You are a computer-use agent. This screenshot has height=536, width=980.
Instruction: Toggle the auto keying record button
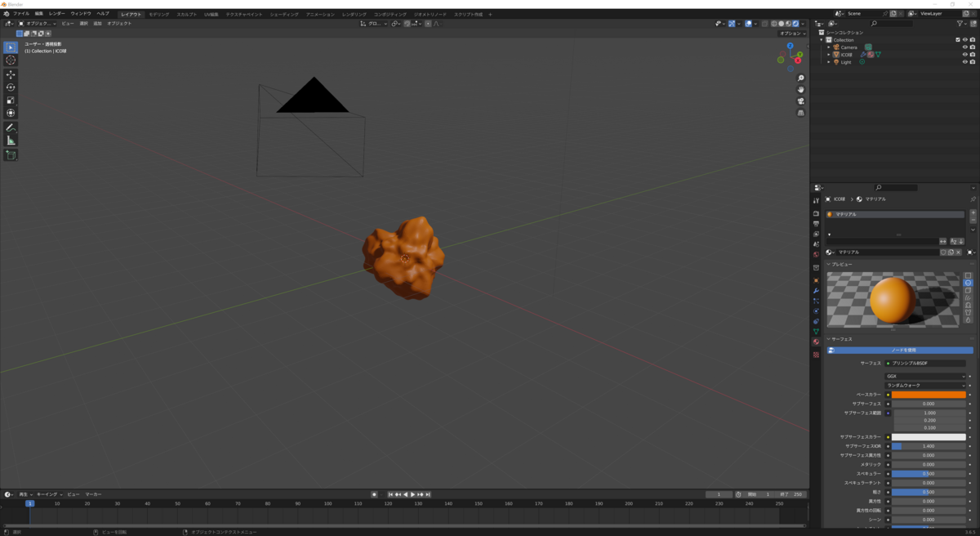coord(374,494)
